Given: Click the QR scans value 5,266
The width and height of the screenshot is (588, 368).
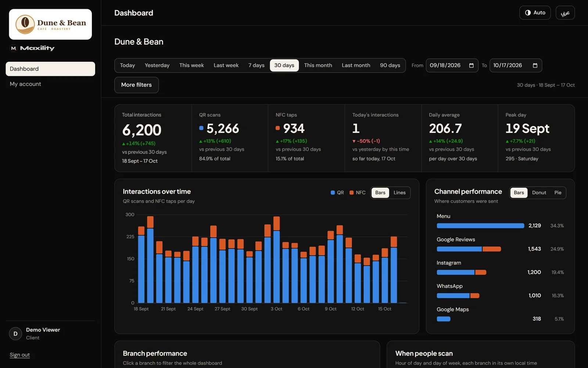Looking at the screenshot, I should tap(223, 128).
